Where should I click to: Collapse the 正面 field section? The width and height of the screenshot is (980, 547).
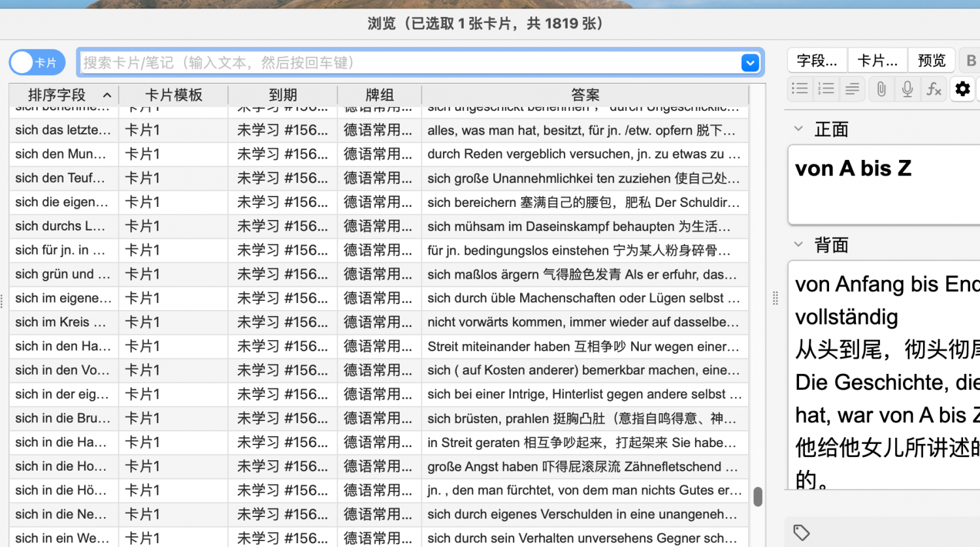798,129
